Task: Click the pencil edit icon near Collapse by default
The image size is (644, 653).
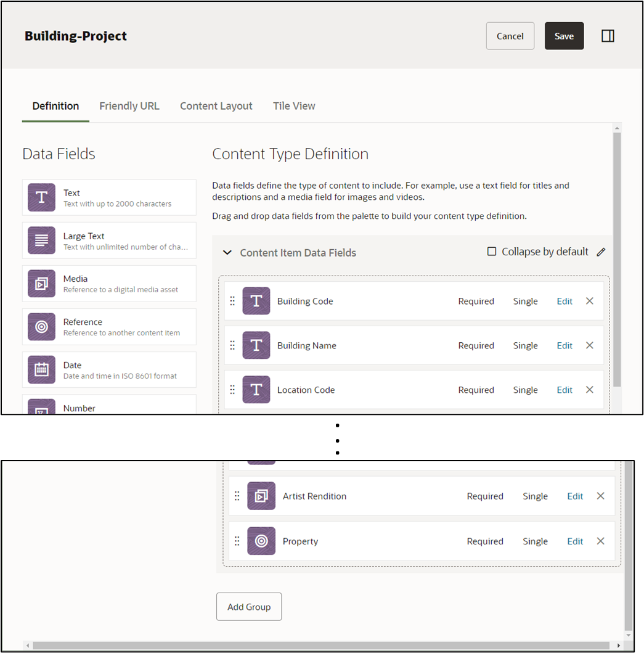Action: [x=601, y=252]
